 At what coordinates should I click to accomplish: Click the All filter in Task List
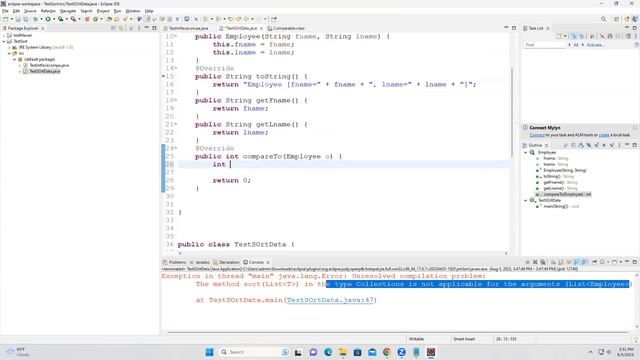[576, 45]
